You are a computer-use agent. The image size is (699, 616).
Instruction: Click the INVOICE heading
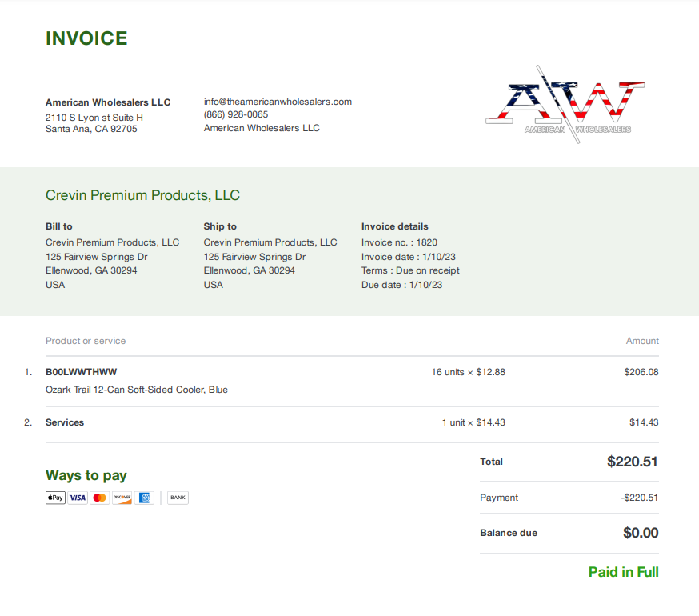86,38
